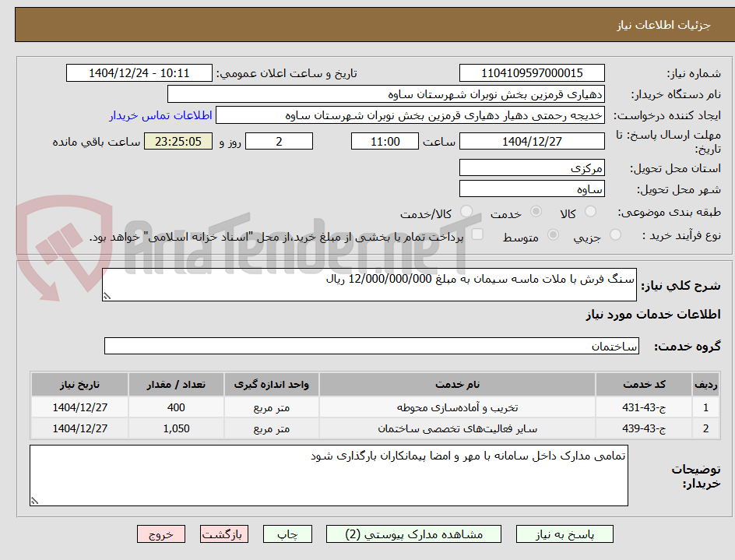
Task: Click quantity cell 1,050
Action: point(176,428)
